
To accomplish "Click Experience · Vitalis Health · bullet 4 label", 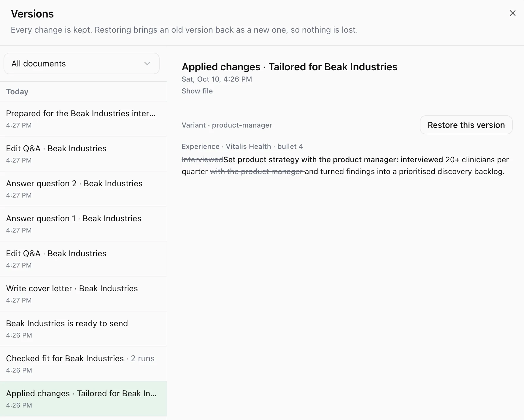I will coord(242,147).
